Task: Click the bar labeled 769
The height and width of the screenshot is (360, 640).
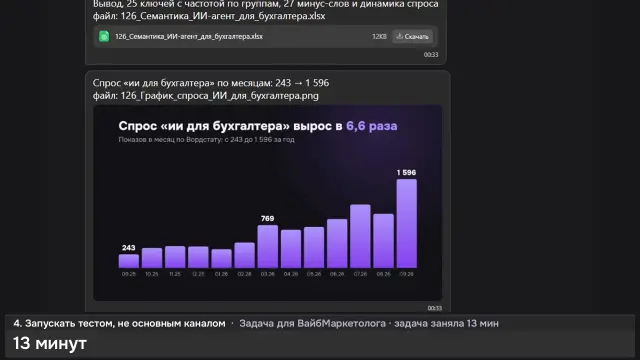Action: pyautogui.click(x=268, y=247)
